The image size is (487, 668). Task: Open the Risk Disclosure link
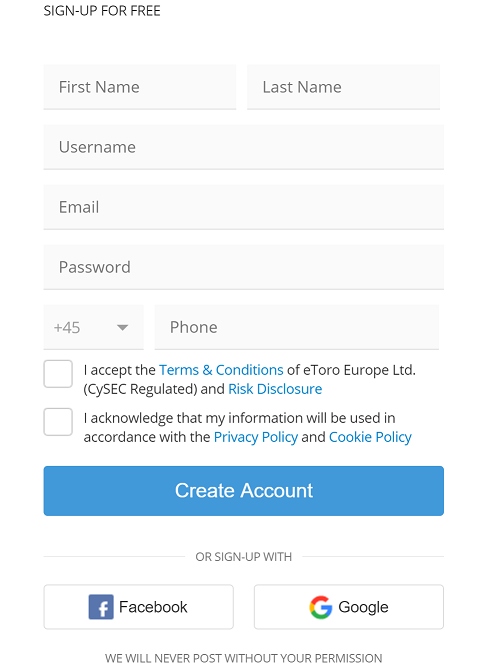pos(275,389)
